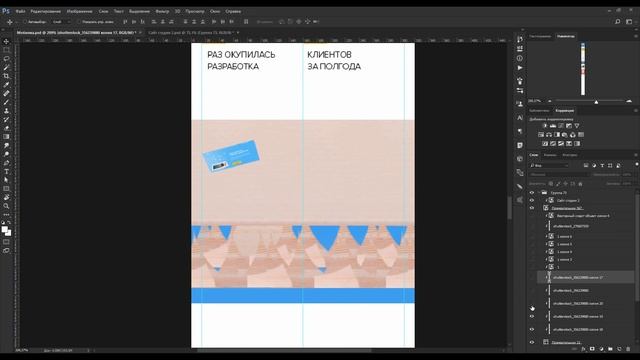Click the Navigator zoom slider handle
The height and width of the screenshot is (360, 640).
596,102
